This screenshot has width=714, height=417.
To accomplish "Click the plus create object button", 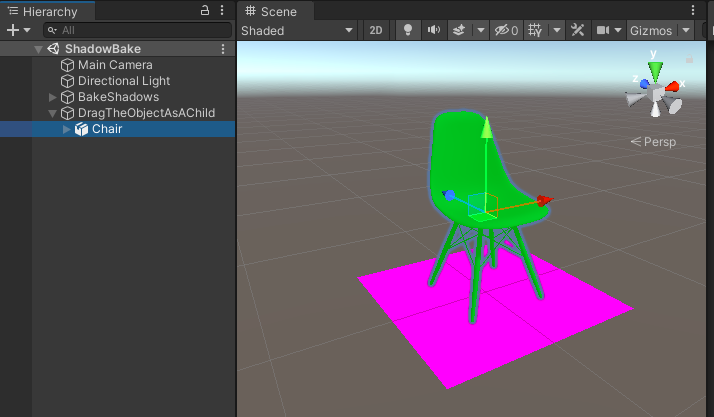I will (x=13, y=31).
